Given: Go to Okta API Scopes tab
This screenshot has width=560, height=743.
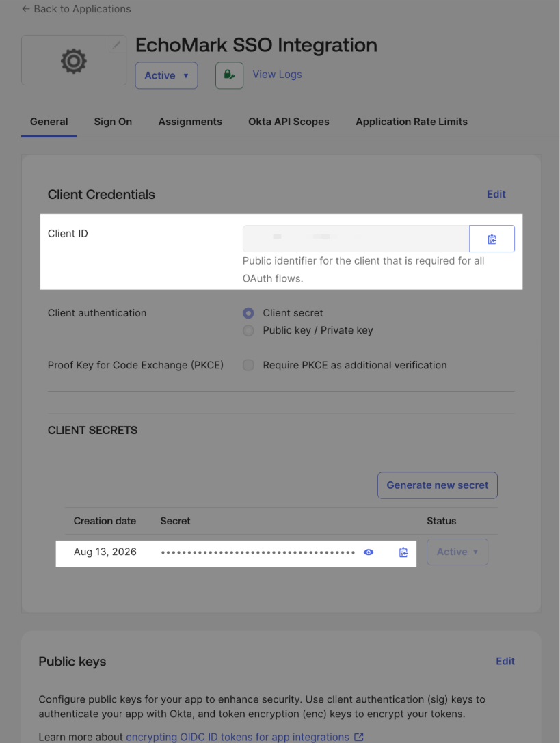Looking at the screenshot, I should tap(289, 122).
